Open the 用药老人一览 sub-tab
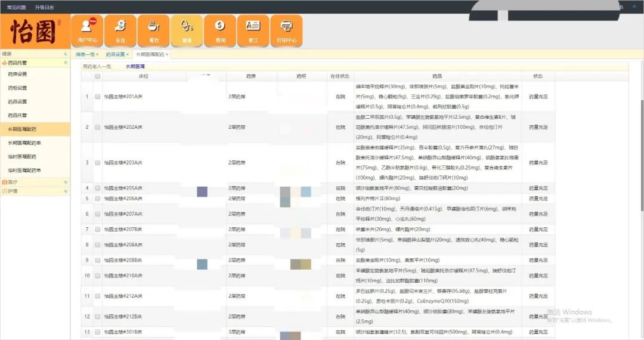Image resolution: width=644 pixels, height=340 pixels. (x=97, y=66)
